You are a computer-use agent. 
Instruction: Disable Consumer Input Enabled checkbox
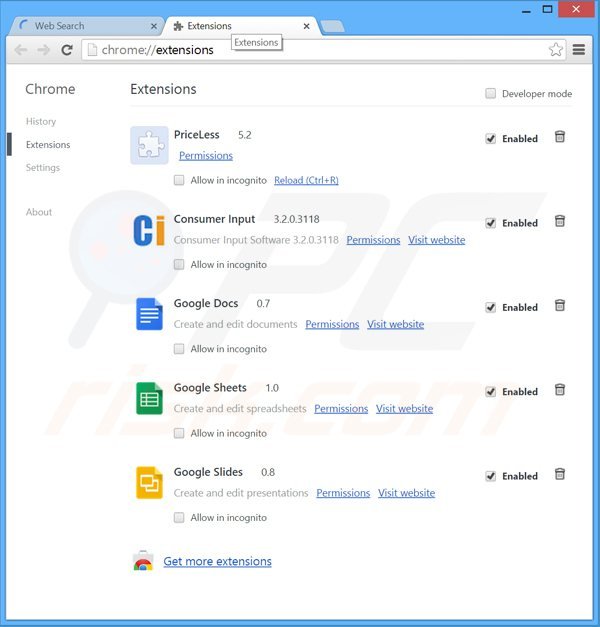[490, 223]
